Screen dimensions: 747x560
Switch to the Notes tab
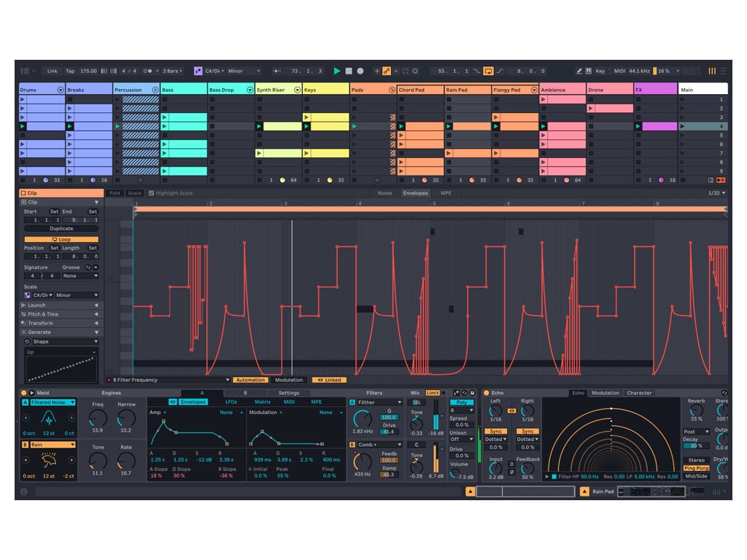point(384,193)
